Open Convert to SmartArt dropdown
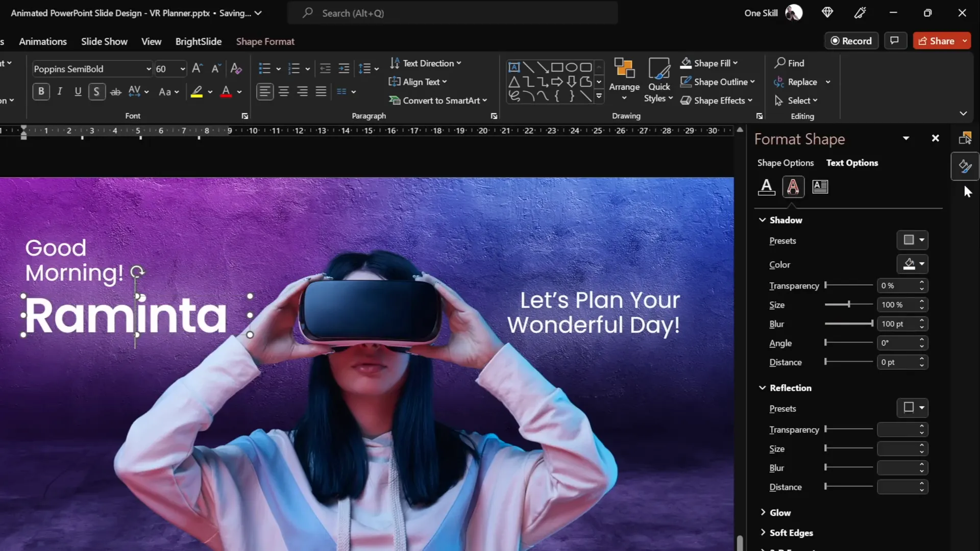The image size is (980, 551). pos(437,101)
